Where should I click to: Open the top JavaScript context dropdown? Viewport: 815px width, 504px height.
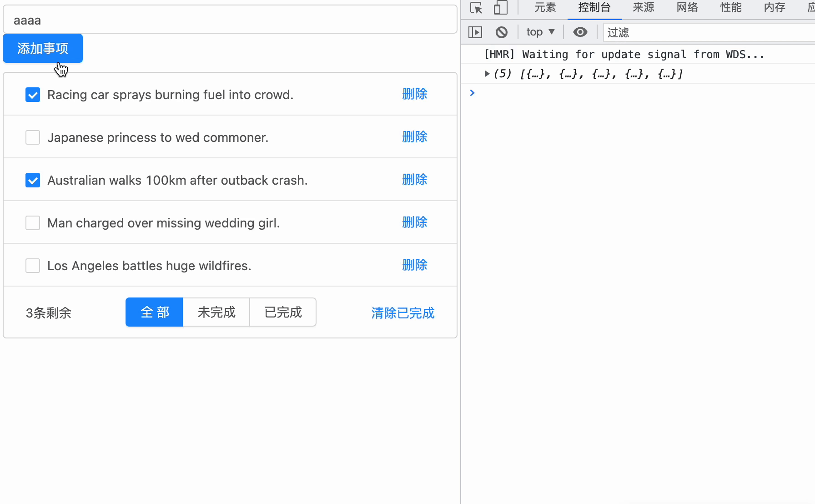point(540,32)
